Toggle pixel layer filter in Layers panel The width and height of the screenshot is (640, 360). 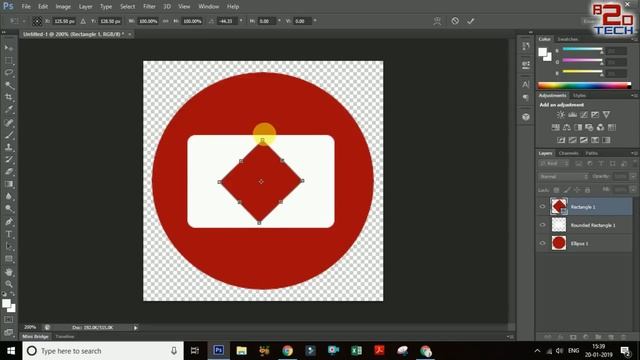tap(578, 164)
